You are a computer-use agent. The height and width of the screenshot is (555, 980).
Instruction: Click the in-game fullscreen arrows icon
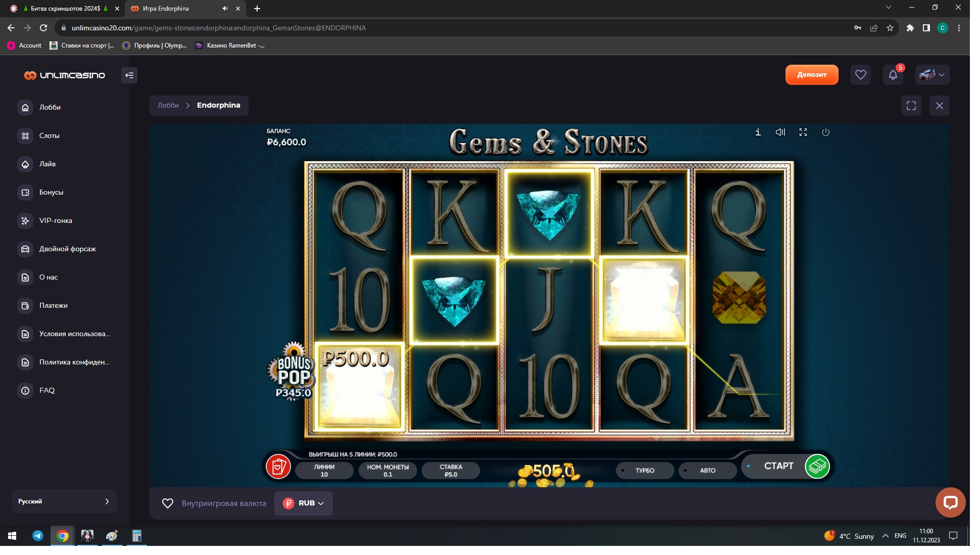coord(803,132)
